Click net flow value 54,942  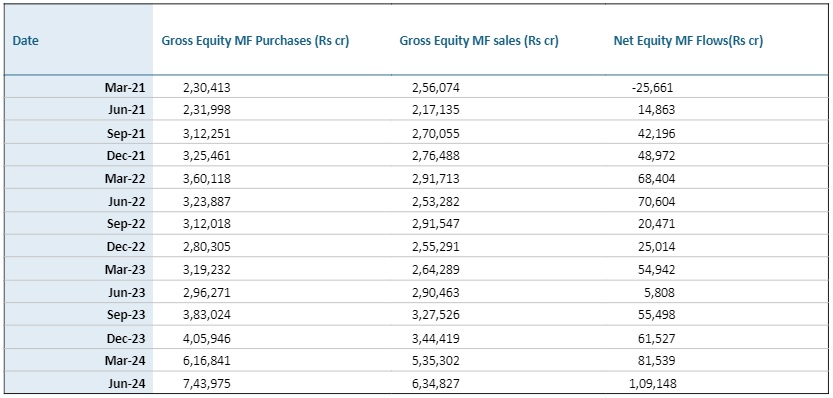point(656,270)
